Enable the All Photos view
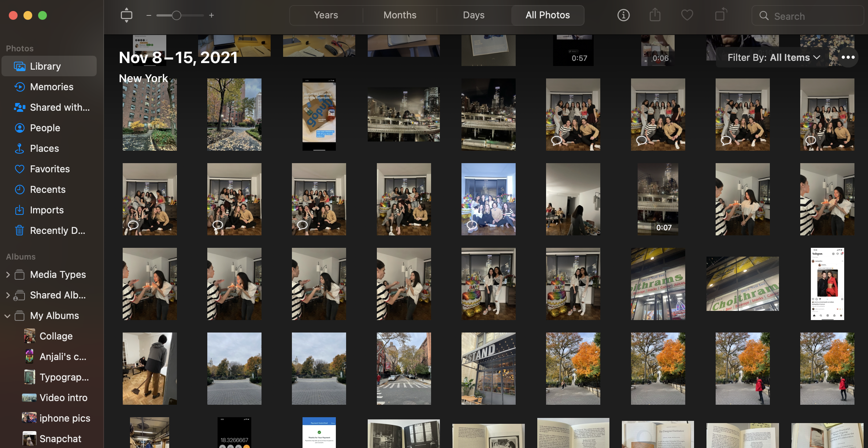 pos(547,15)
